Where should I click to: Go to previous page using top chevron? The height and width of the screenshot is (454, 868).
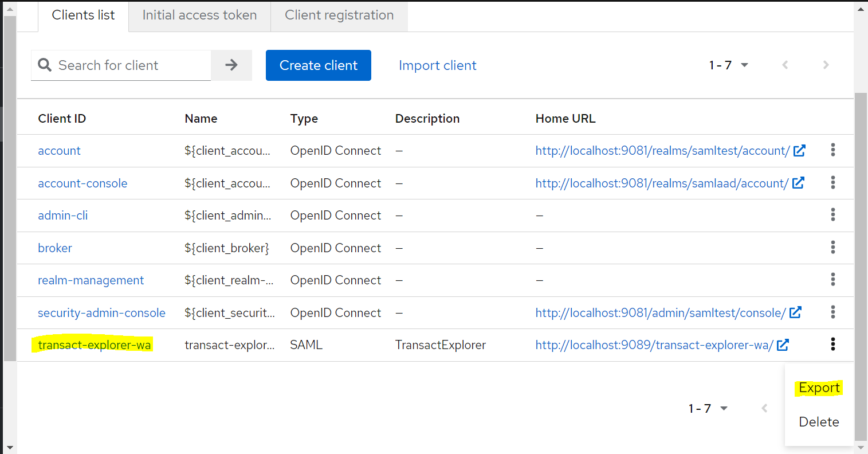pos(785,65)
